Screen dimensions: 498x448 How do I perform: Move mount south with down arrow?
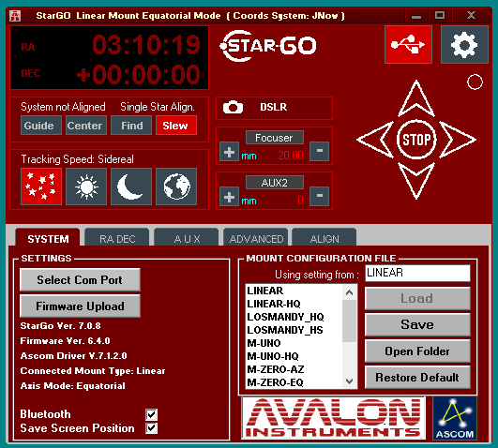(x=416, y=180)
